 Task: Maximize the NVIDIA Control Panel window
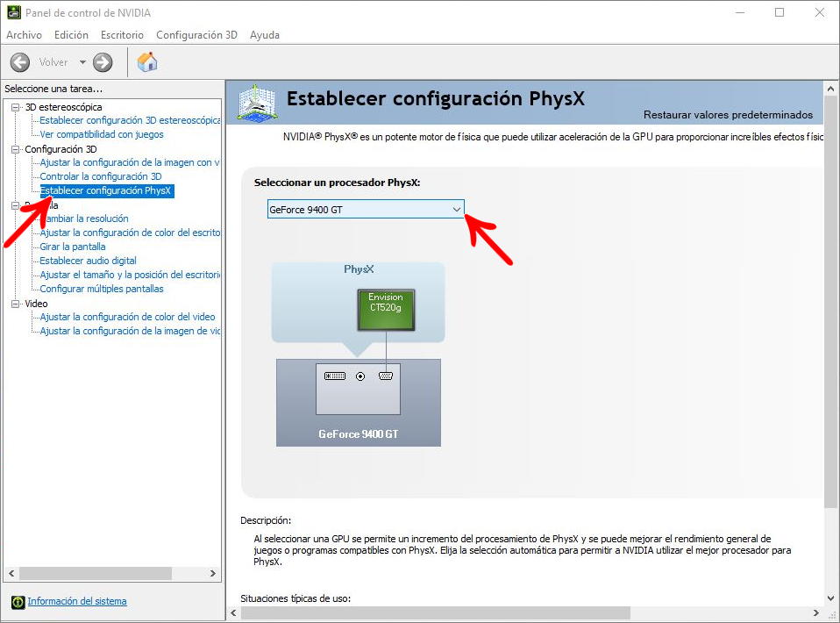(779, 12)
